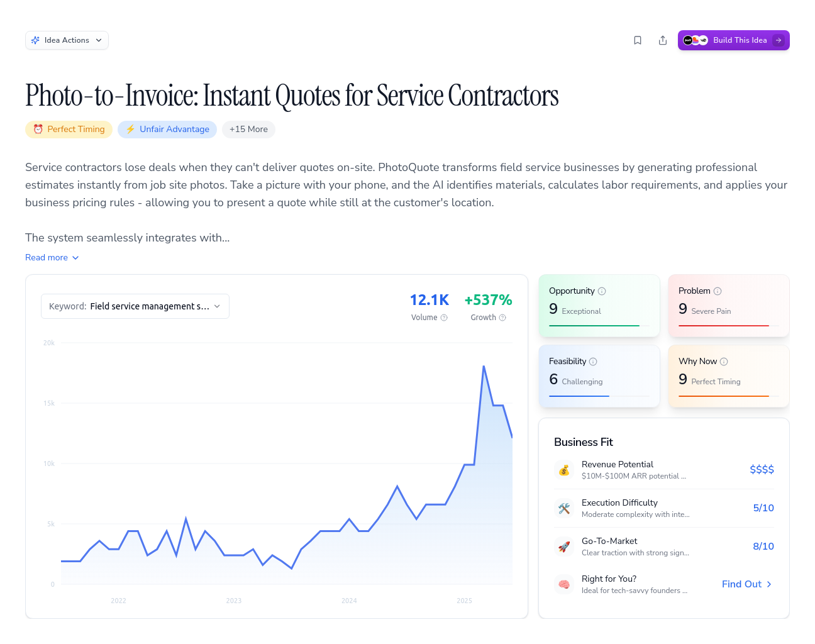This screenshot has height=644, width=815.
Task: Click the chevron next to Read more
Action: pos(75,258)
